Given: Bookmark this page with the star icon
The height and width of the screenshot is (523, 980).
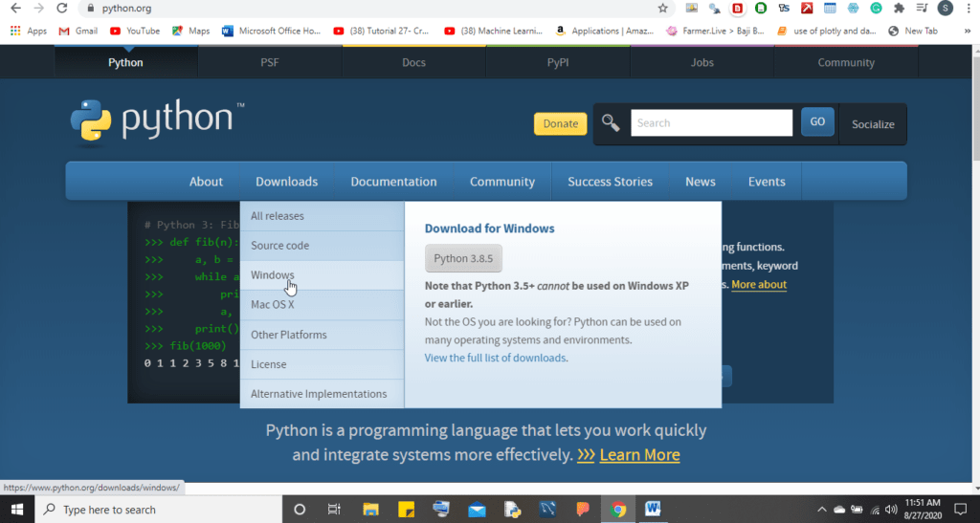Looking at the screenshot, I should coord(662,8).
